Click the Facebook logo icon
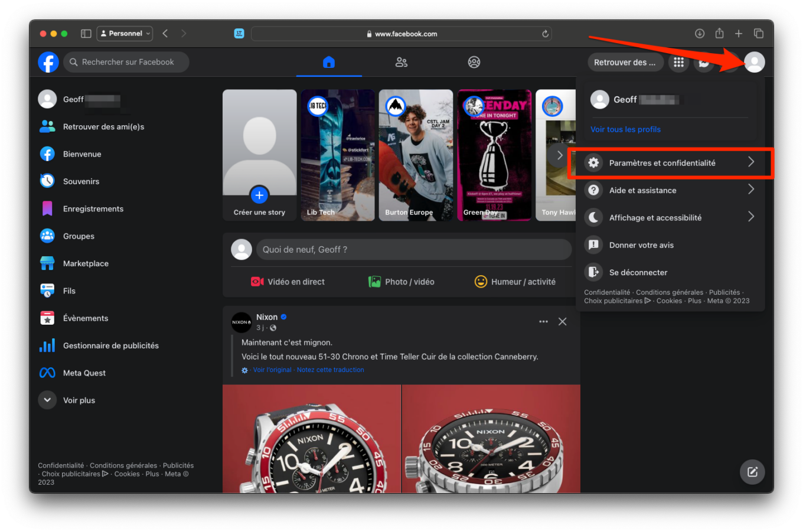The height and width of the screenshot is (532, 803). [x=48, y=62]
